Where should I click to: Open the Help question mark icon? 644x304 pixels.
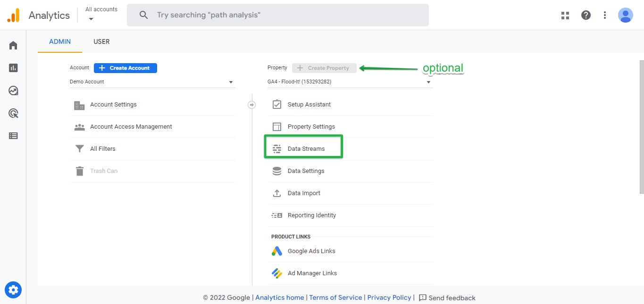pos(586,15)
